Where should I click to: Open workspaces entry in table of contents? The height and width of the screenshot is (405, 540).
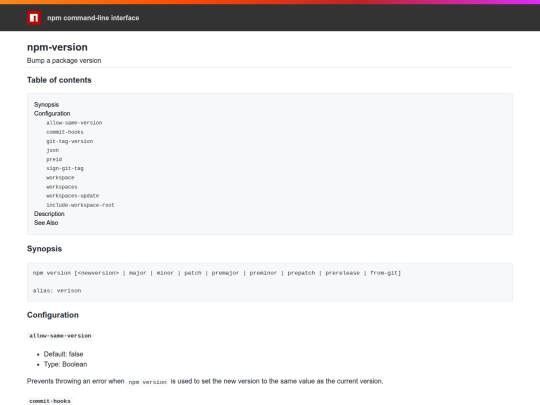point(62,187)
